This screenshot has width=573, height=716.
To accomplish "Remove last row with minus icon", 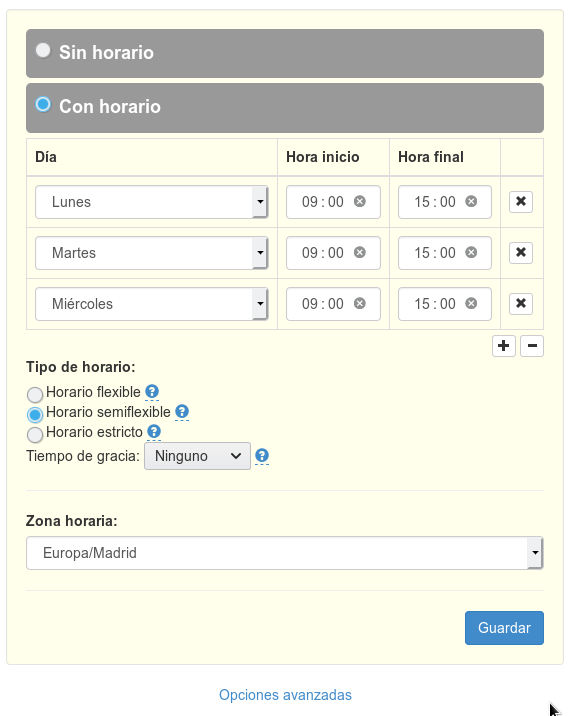I will tap(532, 346).
